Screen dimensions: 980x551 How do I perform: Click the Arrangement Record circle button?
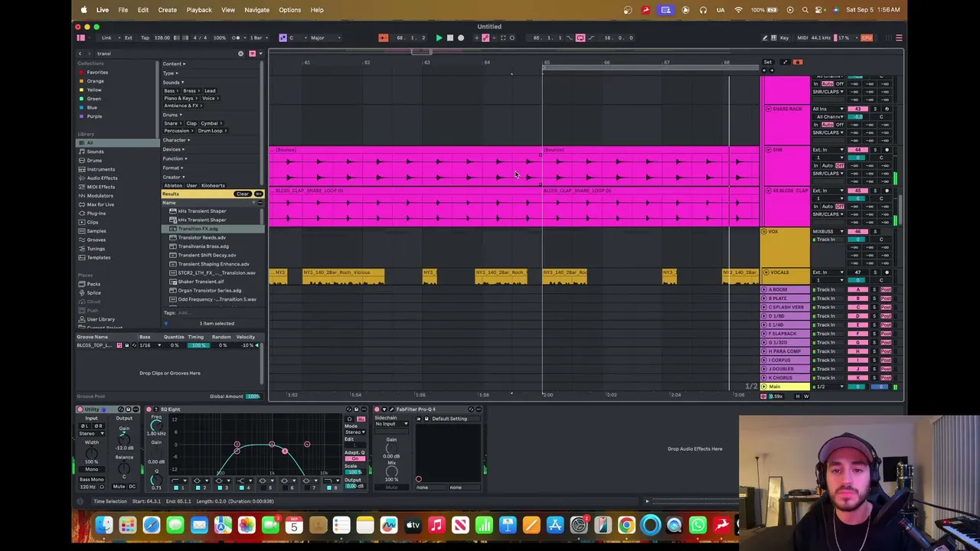tap(460, 37)
